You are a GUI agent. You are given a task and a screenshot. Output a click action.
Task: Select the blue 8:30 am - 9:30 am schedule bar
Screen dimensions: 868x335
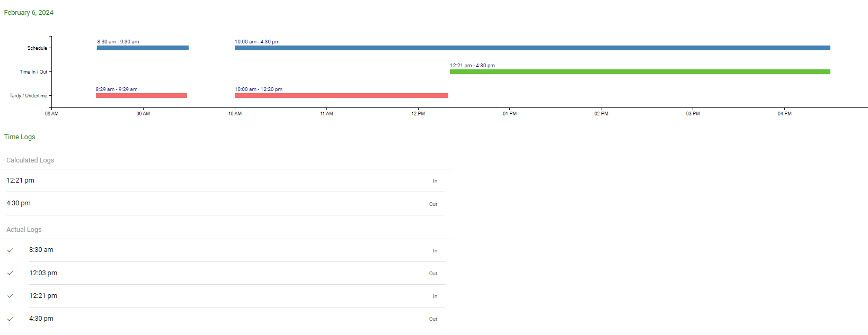click(143, 48)
